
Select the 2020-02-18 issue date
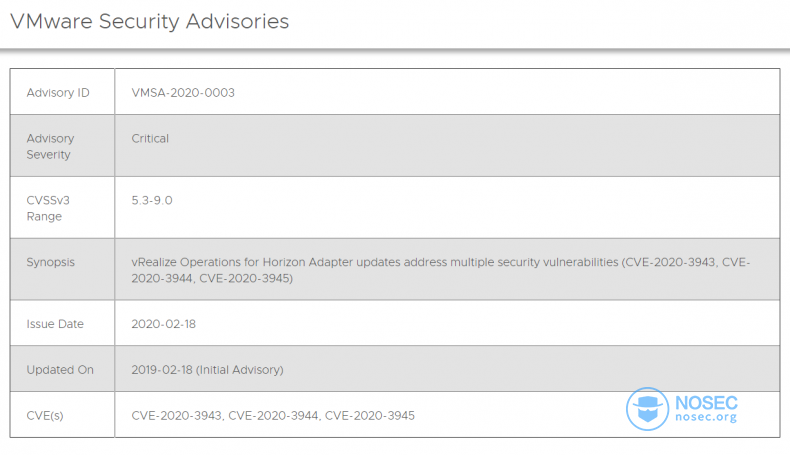[163, 324]
